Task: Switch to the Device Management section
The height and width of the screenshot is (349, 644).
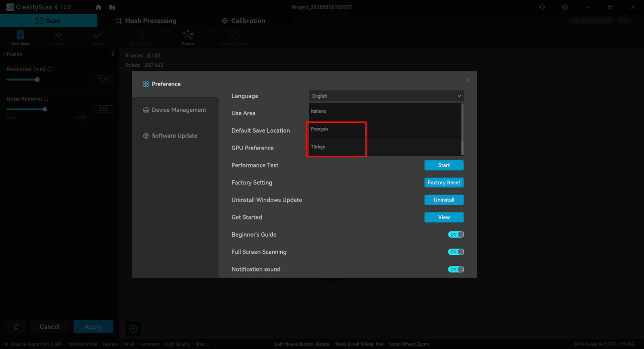Action: [x=179, y=110]
